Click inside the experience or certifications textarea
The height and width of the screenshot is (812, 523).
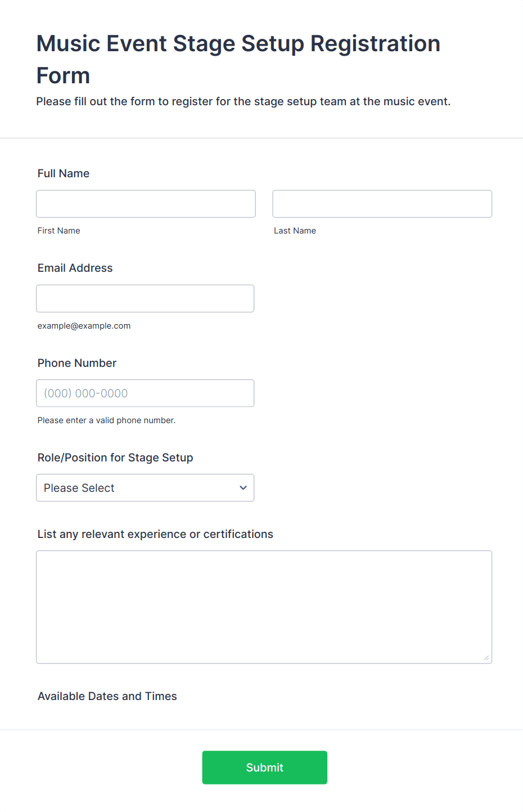coord(264,607)
